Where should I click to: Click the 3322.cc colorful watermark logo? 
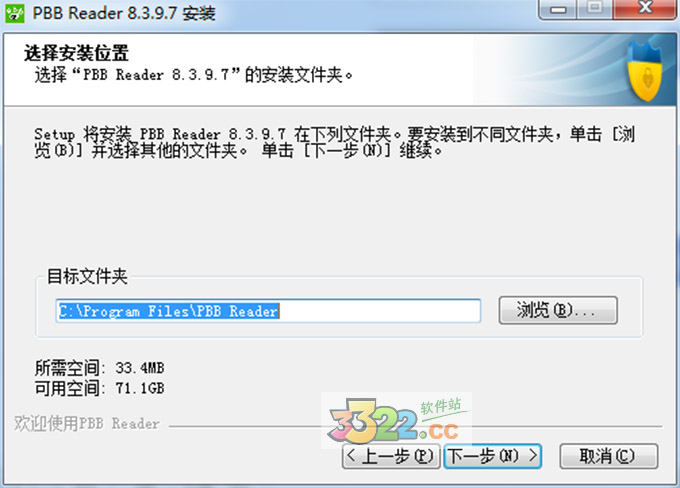tap(395, 422)
